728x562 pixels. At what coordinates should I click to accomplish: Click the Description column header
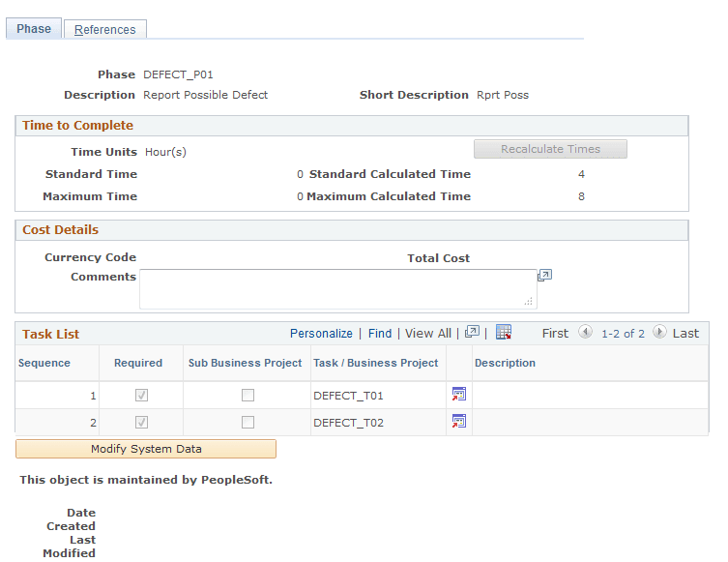coord(505,363)
